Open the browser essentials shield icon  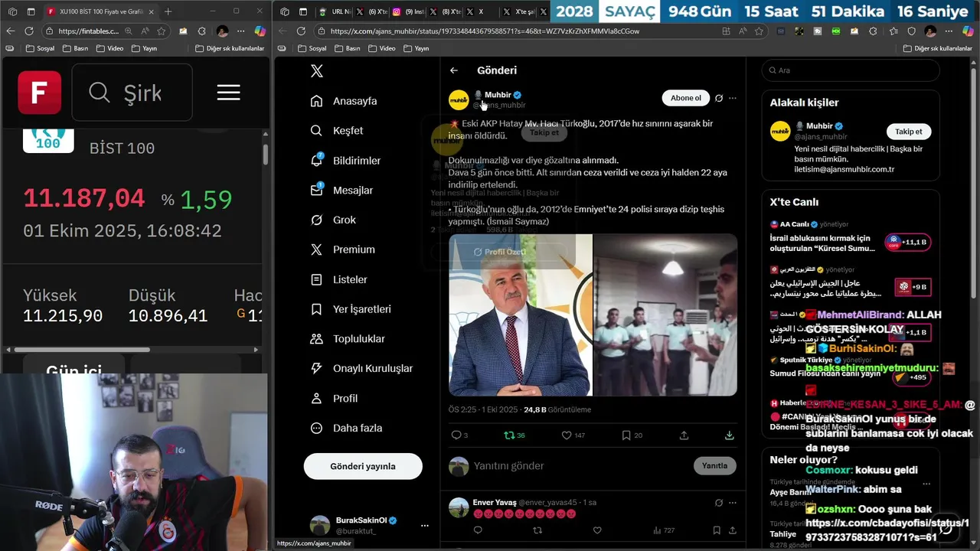911,31
